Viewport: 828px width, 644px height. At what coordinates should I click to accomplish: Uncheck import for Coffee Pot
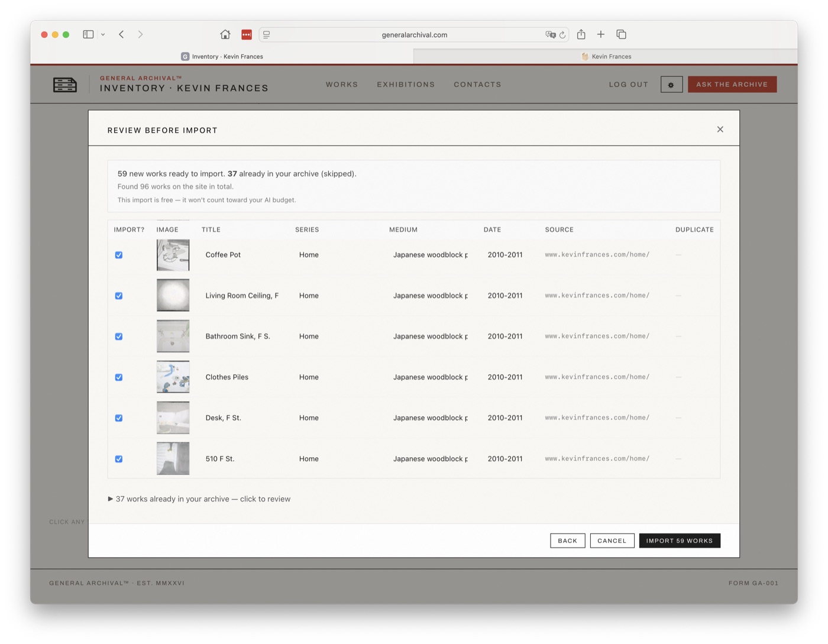coord(119,255)
